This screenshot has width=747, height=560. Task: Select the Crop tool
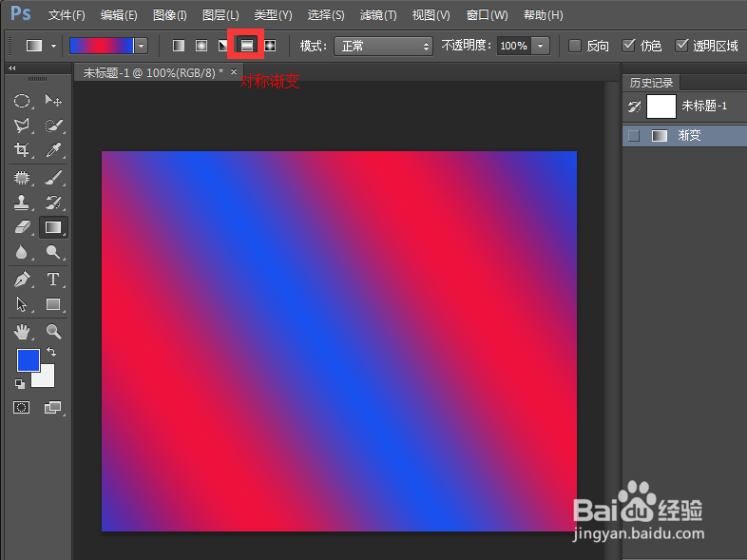click(22, 149)
